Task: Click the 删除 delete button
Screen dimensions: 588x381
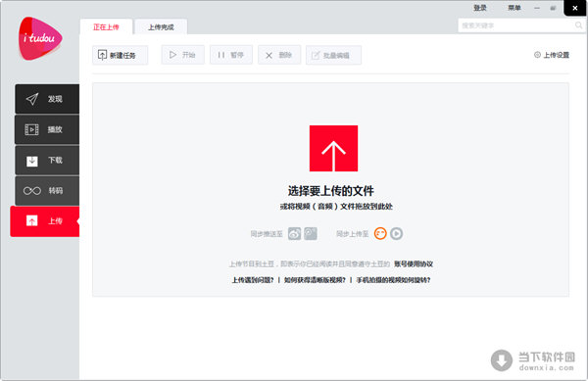Action: point(279,55)
